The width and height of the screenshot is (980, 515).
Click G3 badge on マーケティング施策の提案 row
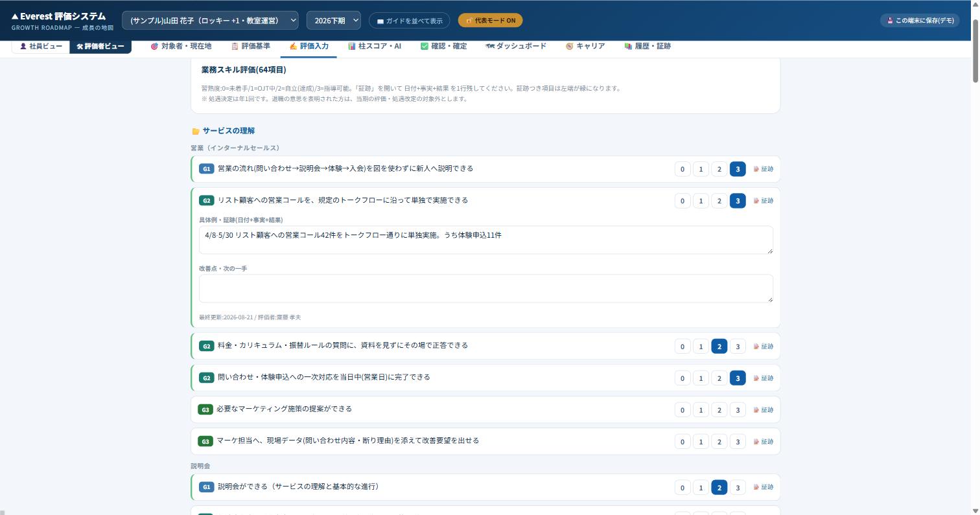click(205, 410)
